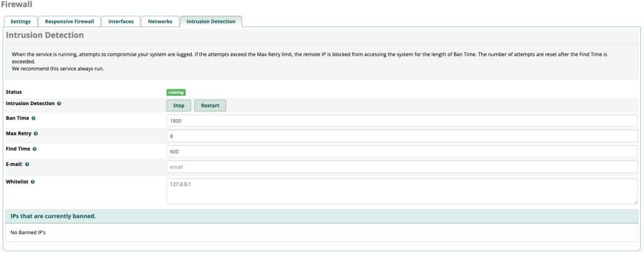This screenshot has width=644, height=255.
Task: Open the Responsive Firewall tab
Action: click(x=69, y=21)
